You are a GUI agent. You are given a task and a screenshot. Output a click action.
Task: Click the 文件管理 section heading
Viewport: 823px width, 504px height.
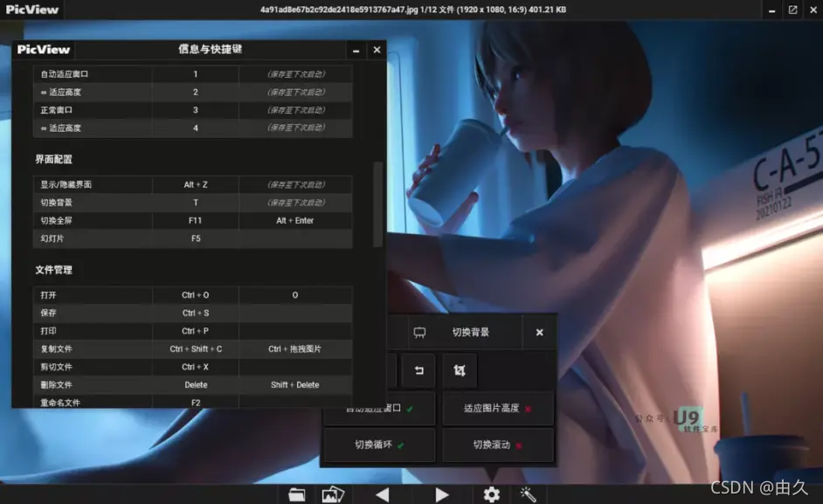pyautogui.click(x=53, y=270)
